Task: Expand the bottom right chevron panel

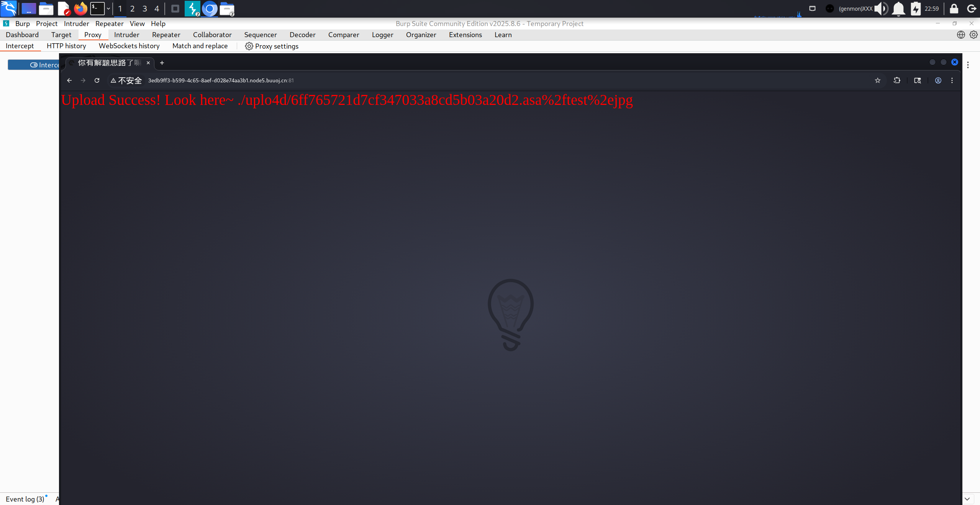Action: (x=967, y=499)
